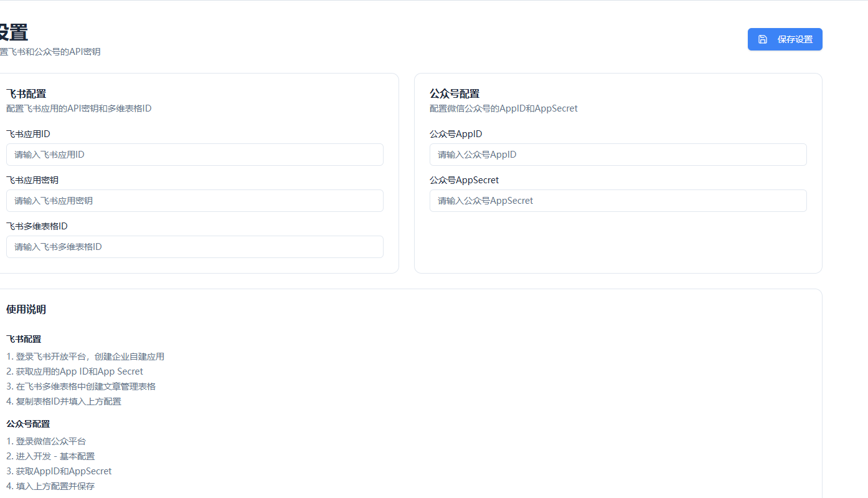Click the 使用说明 section heading
This screenshot has width=868, height=498.
26,310
